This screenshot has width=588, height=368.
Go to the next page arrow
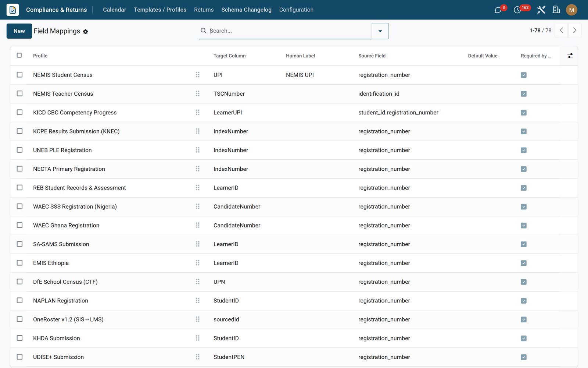(x=575, y=31)
